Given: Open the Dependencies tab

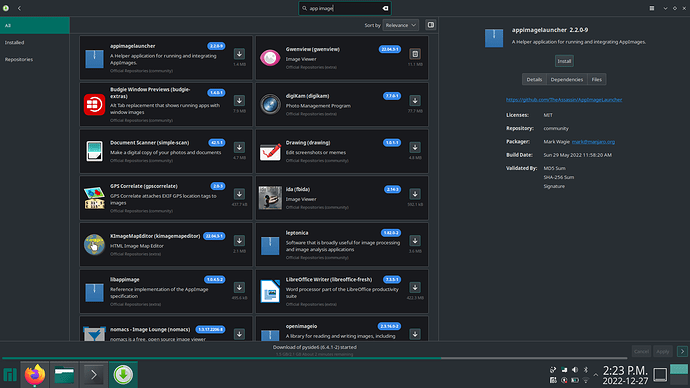Looking at the screenshot, I should point(567,80).
